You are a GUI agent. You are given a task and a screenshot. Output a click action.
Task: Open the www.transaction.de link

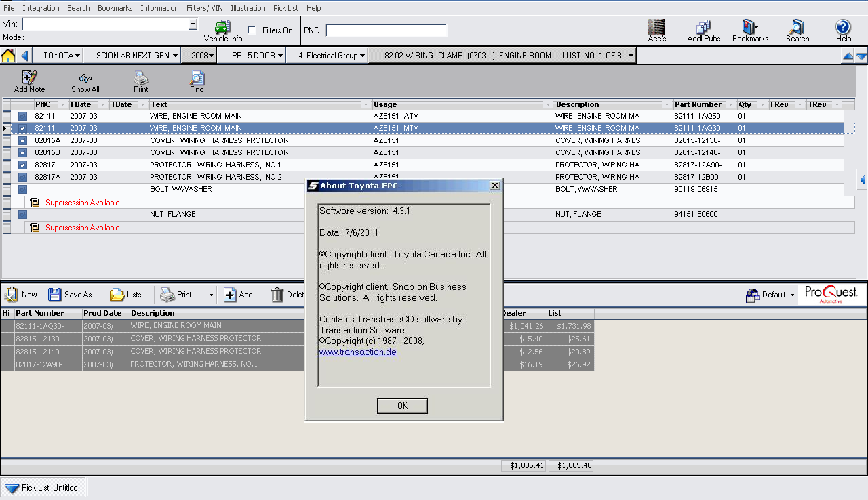click(357, 352)
